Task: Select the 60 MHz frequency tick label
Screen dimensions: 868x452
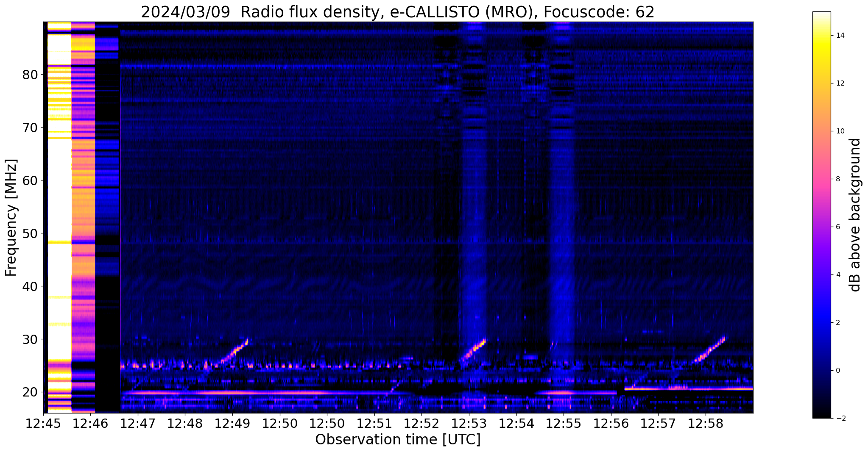Action: pos(30,180)
